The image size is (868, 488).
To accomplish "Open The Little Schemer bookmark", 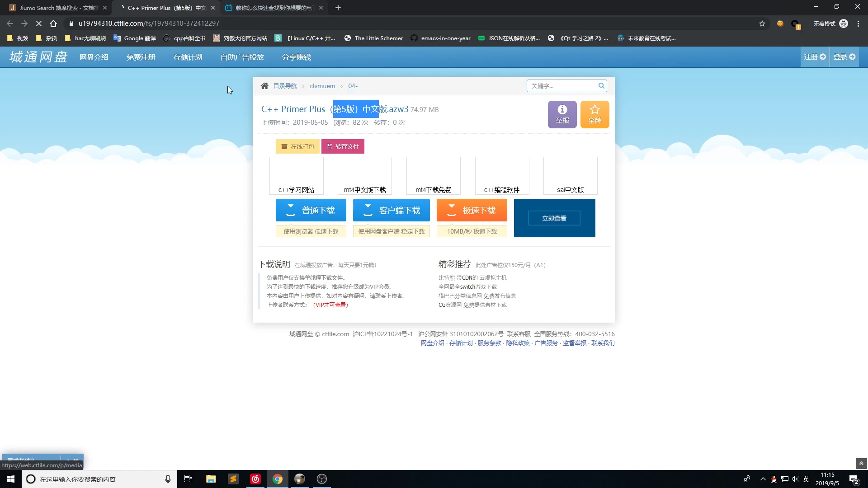I will click(373, 38).
